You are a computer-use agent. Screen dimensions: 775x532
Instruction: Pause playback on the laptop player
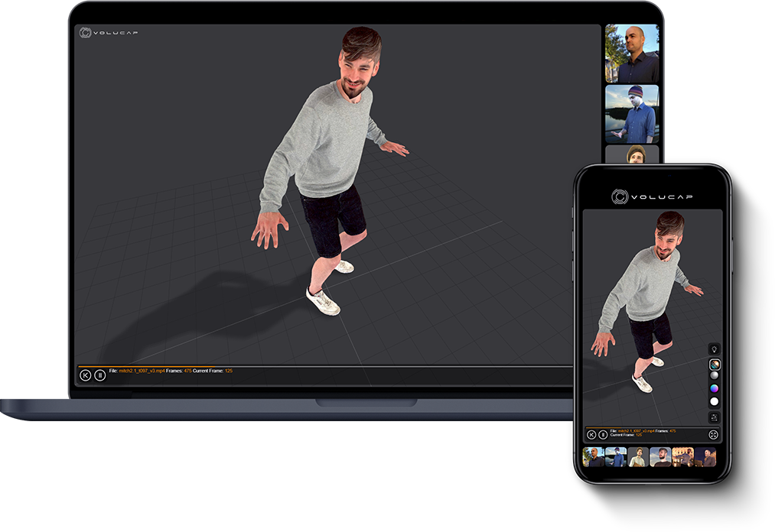[100, 375]
